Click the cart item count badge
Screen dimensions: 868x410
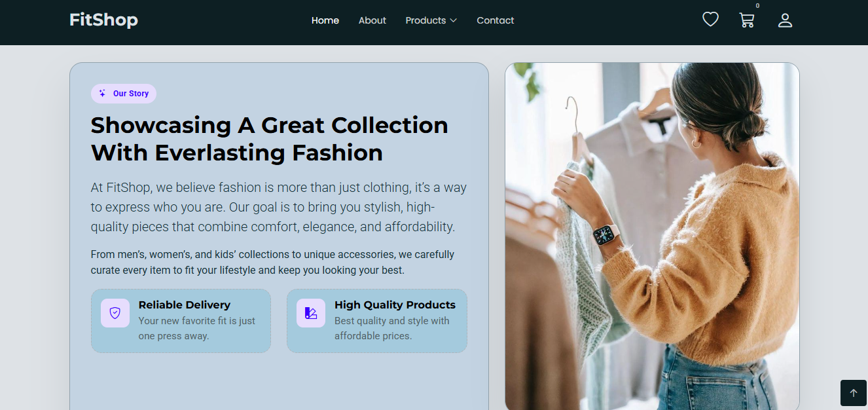pyautogui.click(x=757, y=6)
